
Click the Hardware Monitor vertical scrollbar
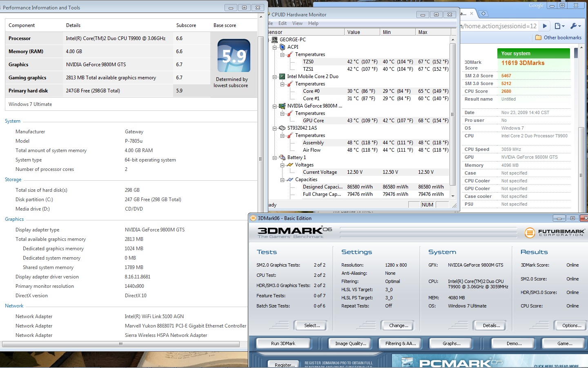[452, 114]
